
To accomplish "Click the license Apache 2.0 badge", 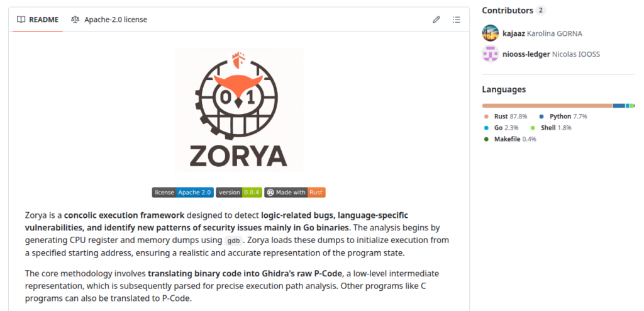I will (x=183, y=192).
